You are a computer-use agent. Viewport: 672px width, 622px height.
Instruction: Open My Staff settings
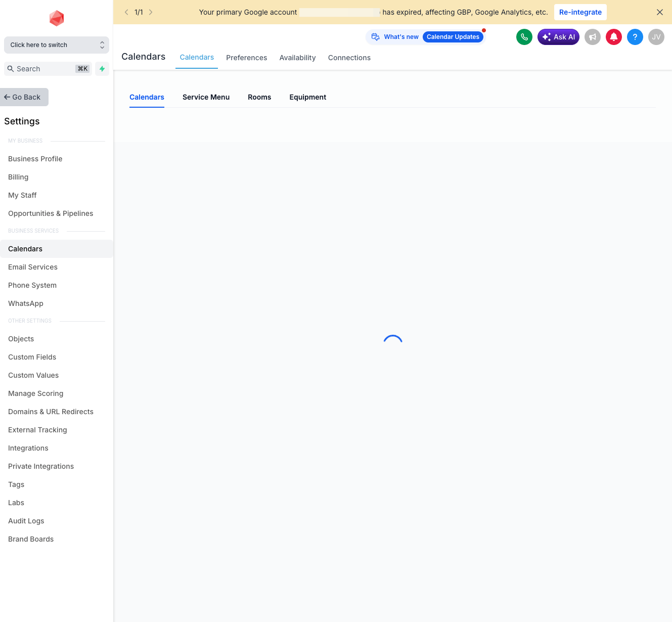click(x=57, y=195)
